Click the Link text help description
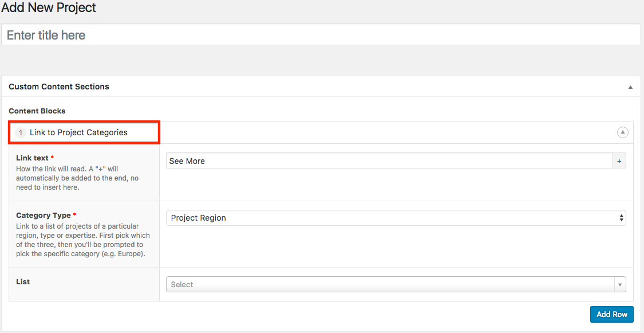This screenshot has height=333, width=644. 77,178
